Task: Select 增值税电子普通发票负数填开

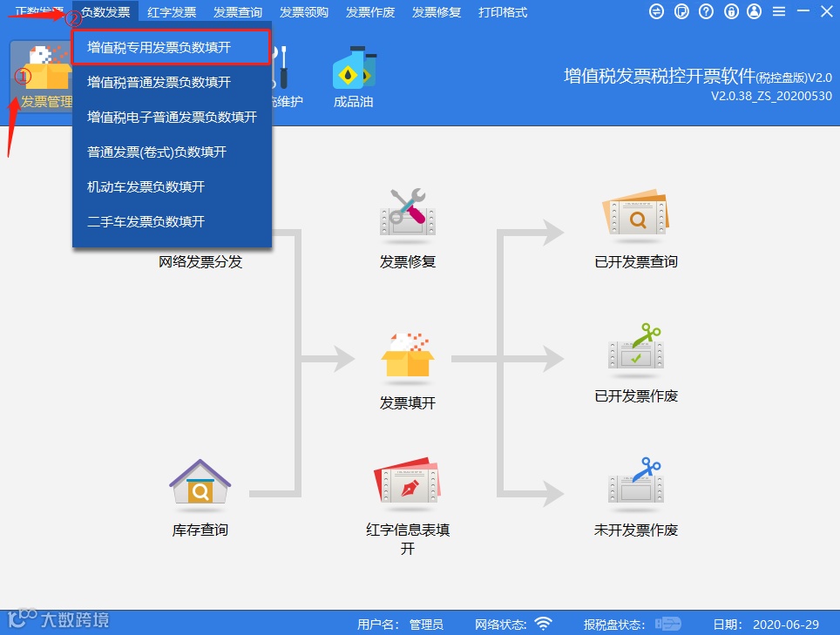Action: pos(172,117)
